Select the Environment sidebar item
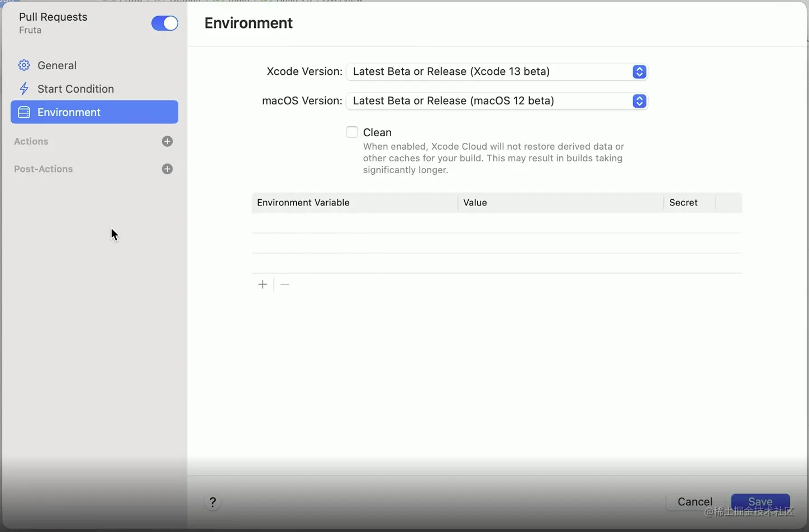Image resolution: width=809 pixels, height=532 pixels. 94,112
